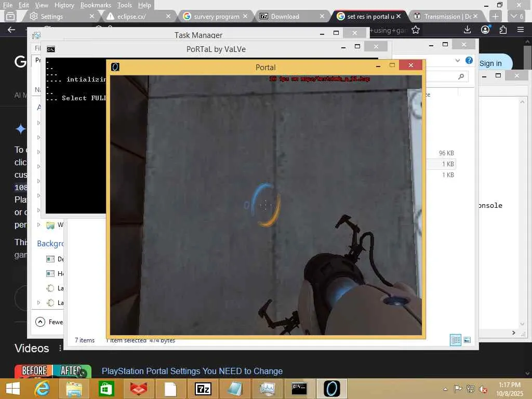Click the explorer search magnifier icon
Screen dimensions: 532x399
coord(461,76)
